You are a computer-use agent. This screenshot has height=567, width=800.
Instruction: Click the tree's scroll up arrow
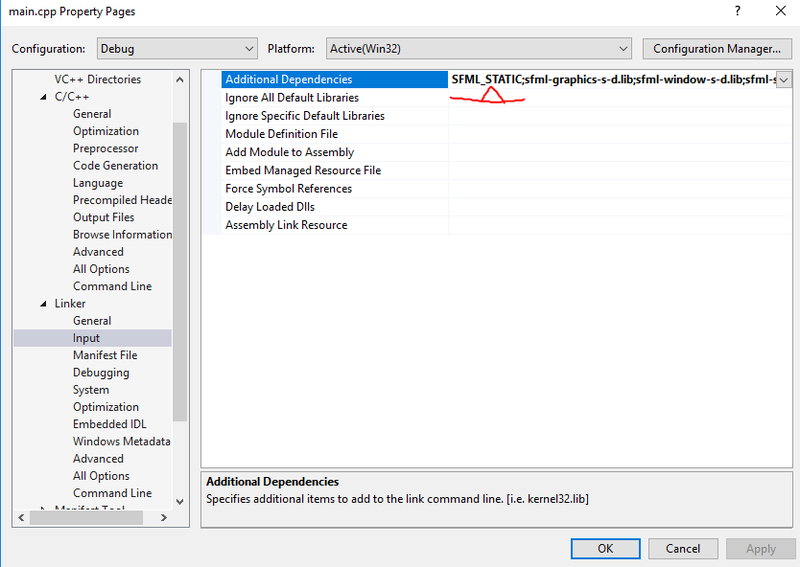(x=180, y=80)
